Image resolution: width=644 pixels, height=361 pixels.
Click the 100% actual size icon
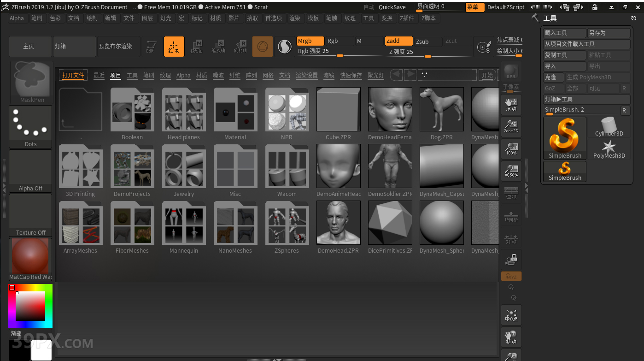[511, 149]
